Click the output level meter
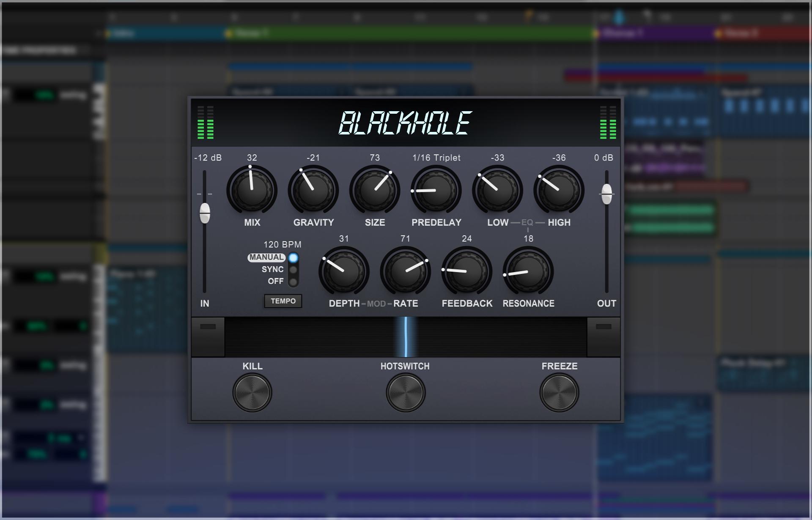Viewport: 812px width, 520px height. coord(608,123)
